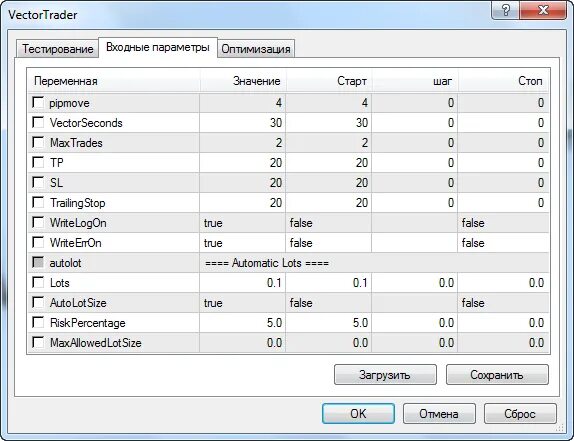Enable the TrailingStop checkbox
The width and height of the screenshot is (574, 441).
(38, 202)
